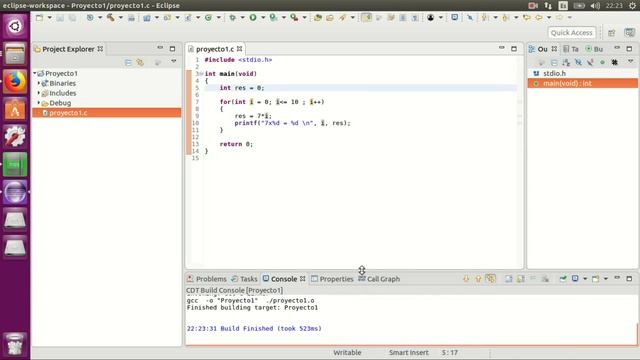640x360 pixels.
Task: Collapse the Proyecto1 project tree node
Action: click(x=35, y=73)
